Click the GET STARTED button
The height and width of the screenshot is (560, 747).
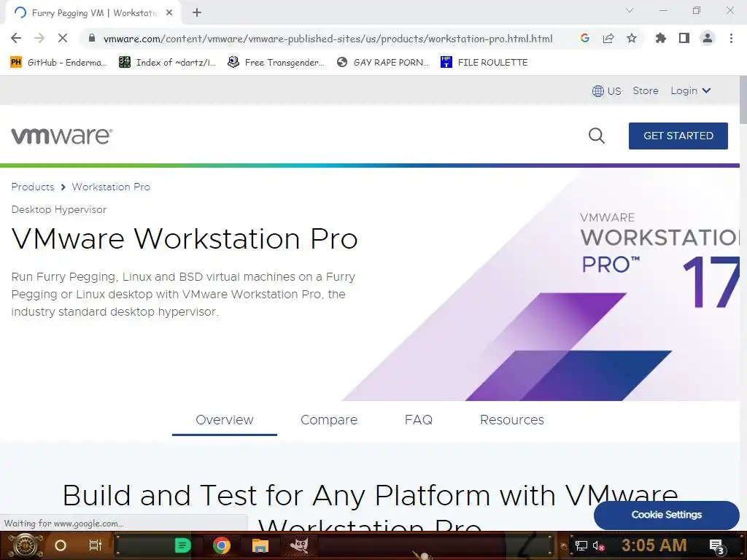[x=678, y=136]
